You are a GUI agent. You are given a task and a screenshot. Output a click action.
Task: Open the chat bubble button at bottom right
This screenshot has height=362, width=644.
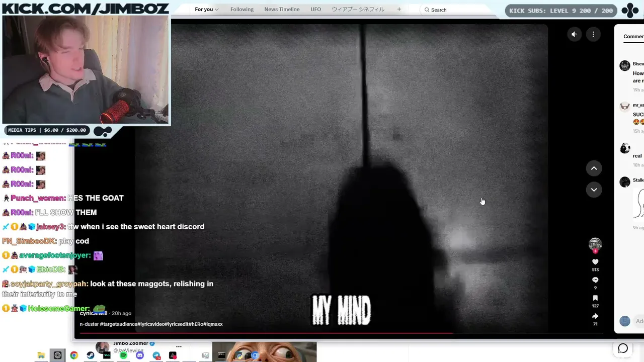coord(623,348)
